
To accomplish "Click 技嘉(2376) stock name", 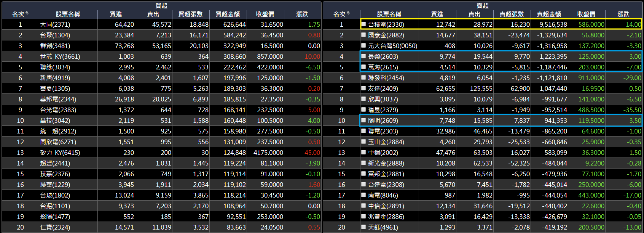I will pos(55,174).
